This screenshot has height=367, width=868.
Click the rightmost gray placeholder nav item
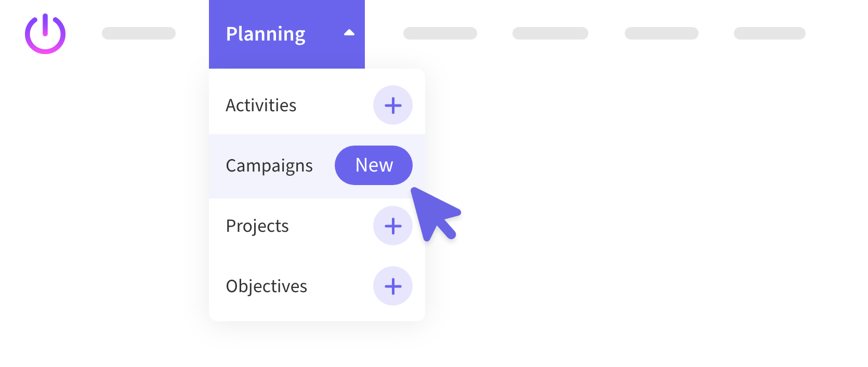click(x=770, y=33)
